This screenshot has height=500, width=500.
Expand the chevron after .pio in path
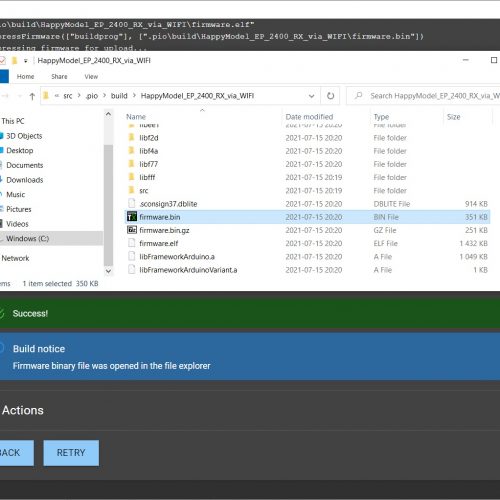[104, 96]
